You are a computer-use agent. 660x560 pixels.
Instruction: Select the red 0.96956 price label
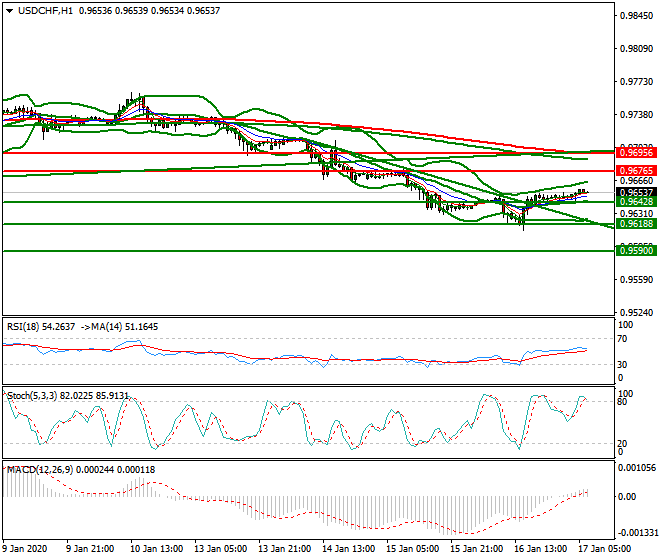636,152
